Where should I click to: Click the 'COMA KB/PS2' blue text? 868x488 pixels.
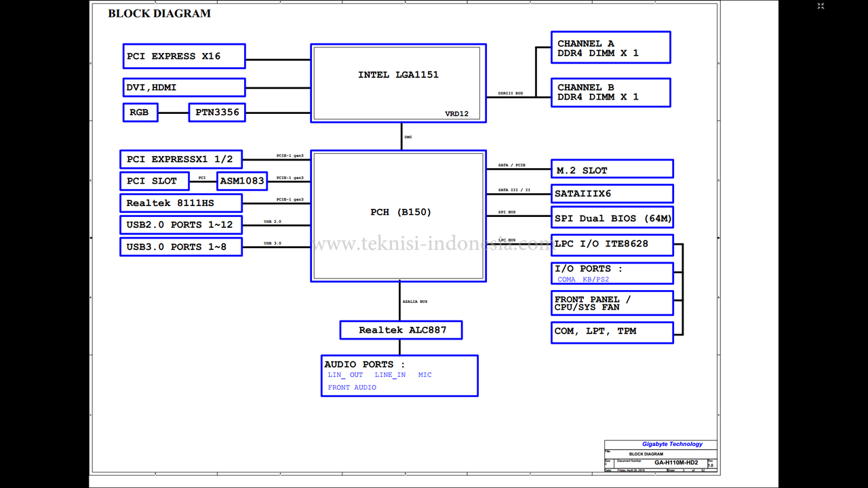tap(583, 279)
